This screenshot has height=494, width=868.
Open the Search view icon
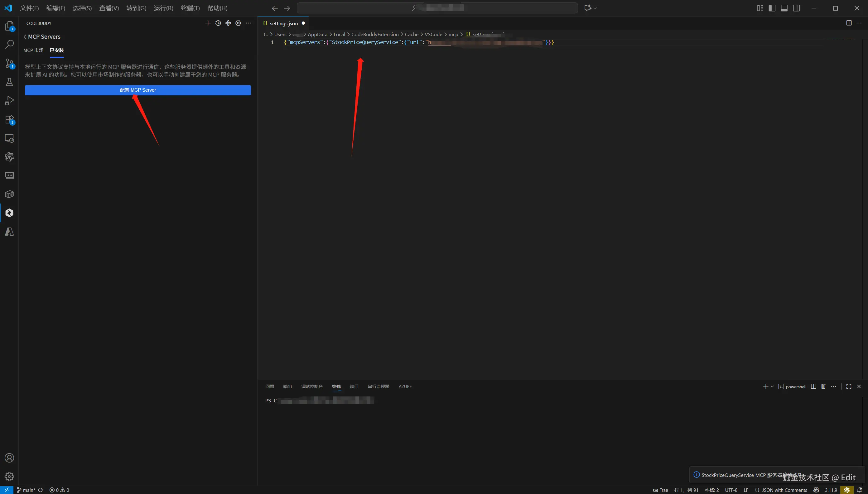click(9, 44)
